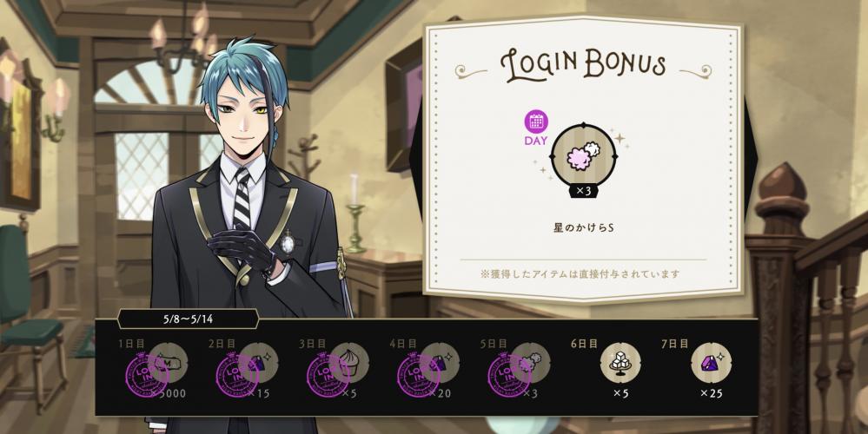Click the LOGIN stamp on day 5
This screenshot has height=434, width=868.
coord(509,375)
